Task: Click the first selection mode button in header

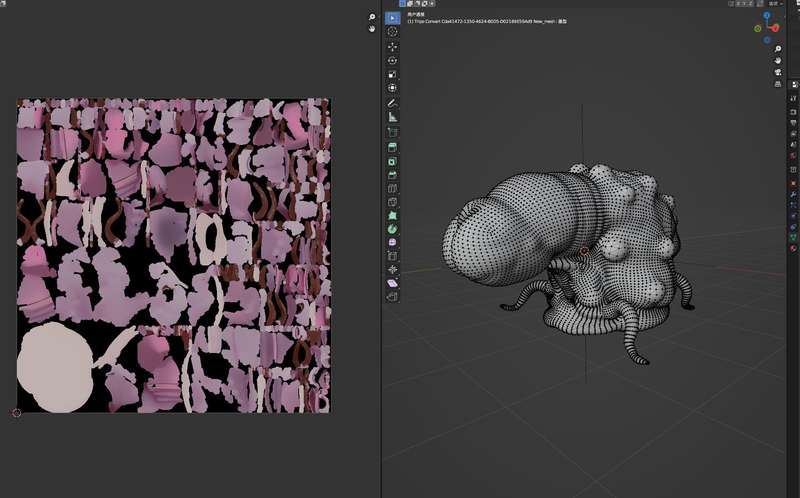Action: (402, 4)
